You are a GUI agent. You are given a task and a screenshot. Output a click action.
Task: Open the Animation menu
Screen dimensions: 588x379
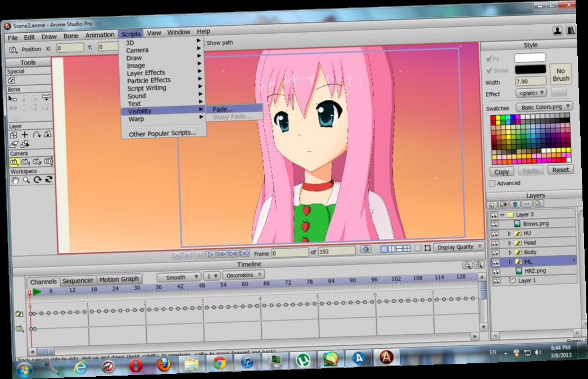click(x=99, y=35)
